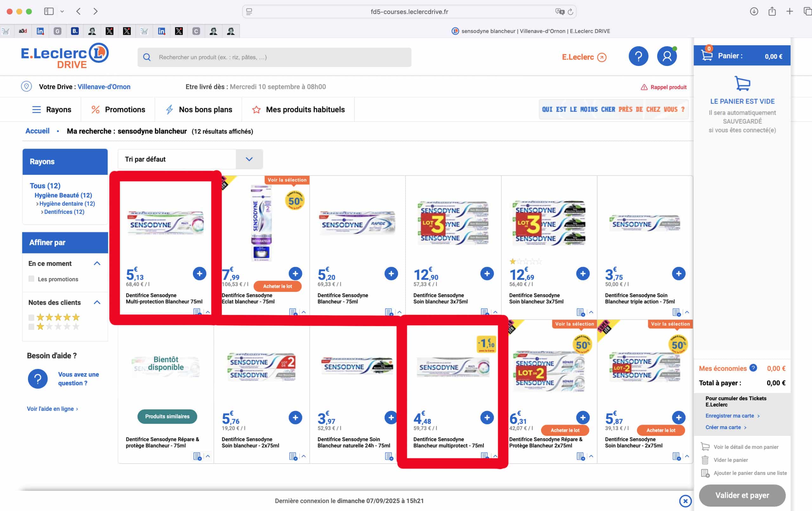Add Sensodyne Eclat blancheur 75ml to cart

[295, 273]
